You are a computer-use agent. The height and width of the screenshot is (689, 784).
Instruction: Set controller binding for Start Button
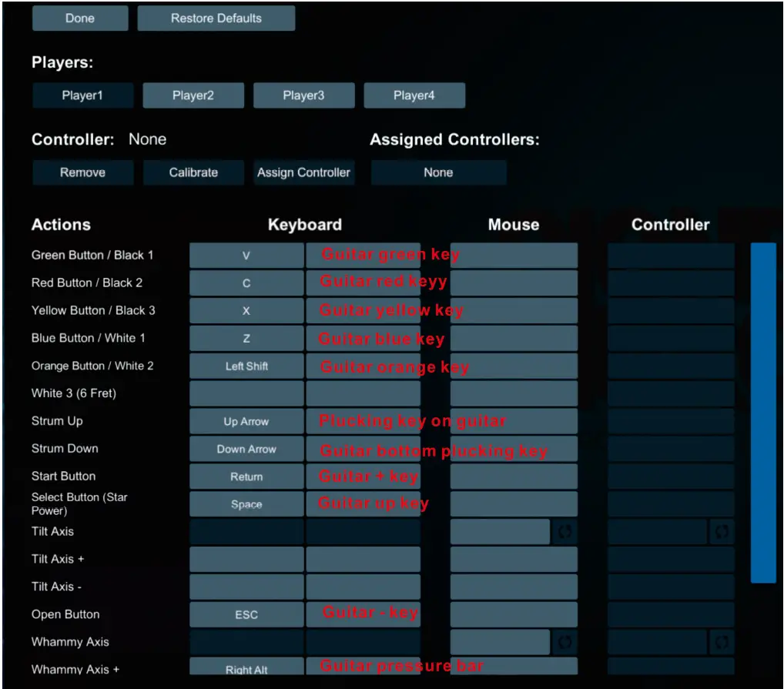coord(671,477)
